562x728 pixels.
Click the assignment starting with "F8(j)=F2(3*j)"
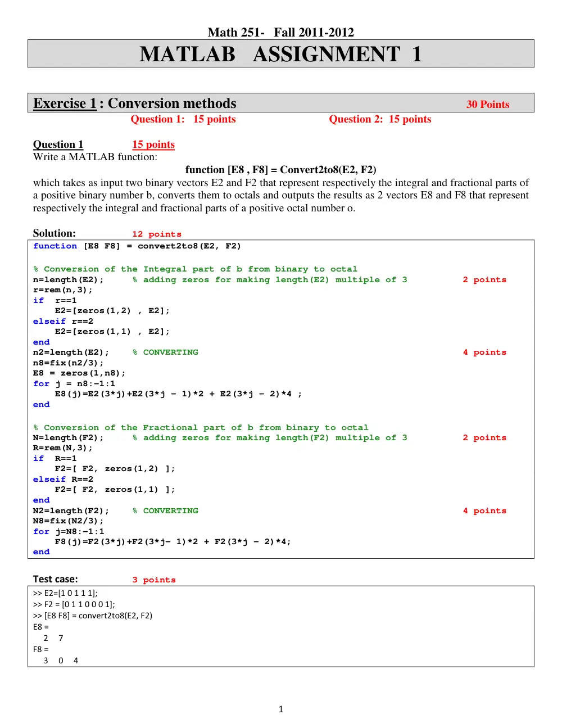point(173,542)
